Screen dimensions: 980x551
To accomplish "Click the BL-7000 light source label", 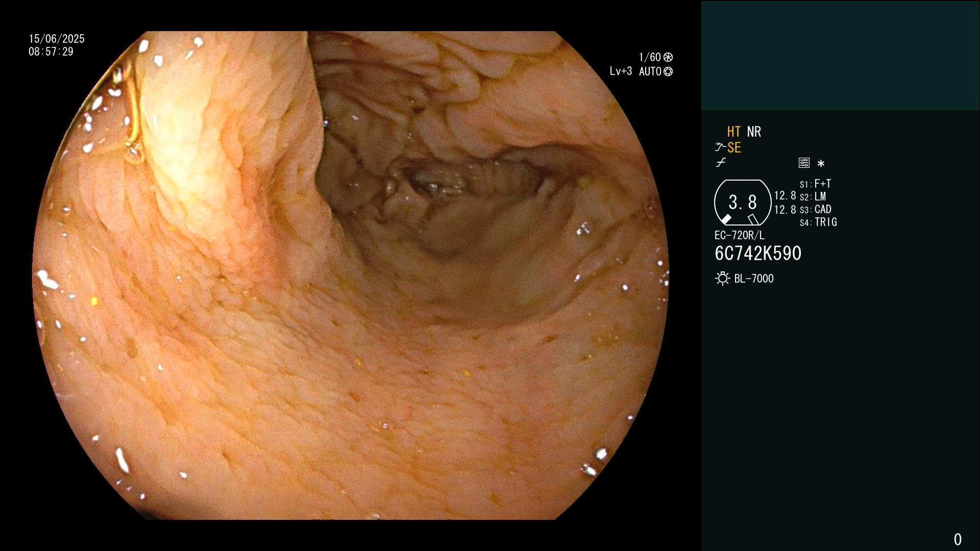I will (754, 279).
